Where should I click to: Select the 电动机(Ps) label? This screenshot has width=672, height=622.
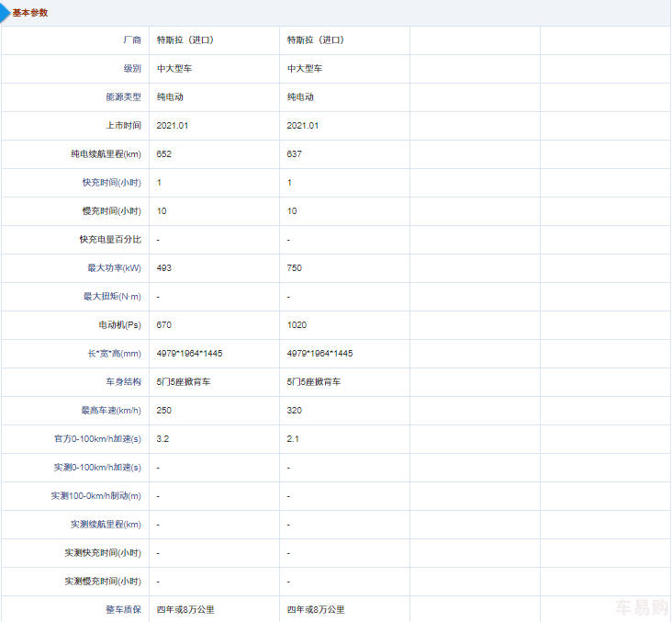coord(119,324)
